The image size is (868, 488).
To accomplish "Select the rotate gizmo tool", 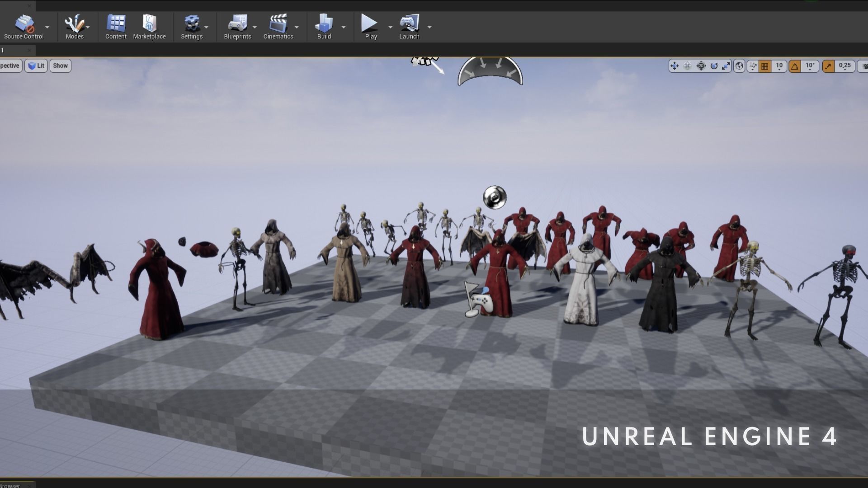I will [714, 66].
